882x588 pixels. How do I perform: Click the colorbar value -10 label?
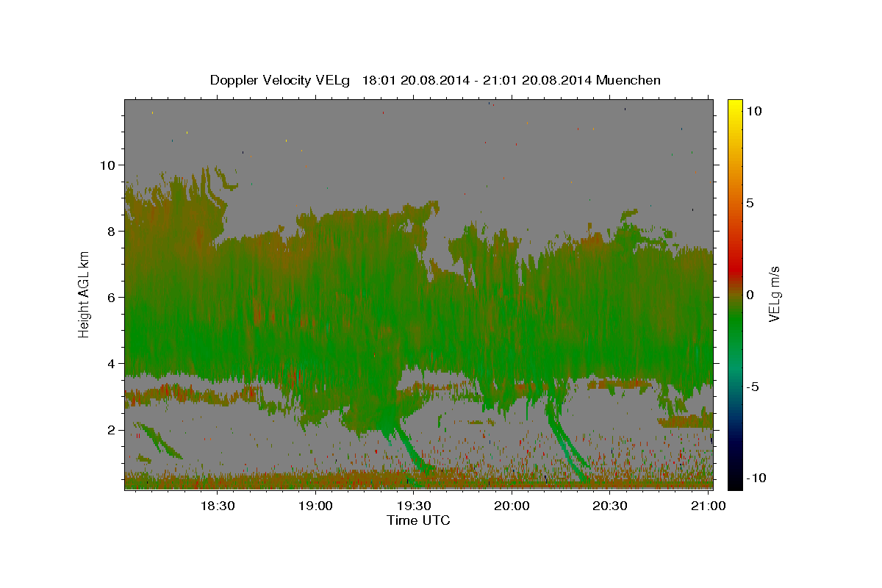tap(756, 478)
